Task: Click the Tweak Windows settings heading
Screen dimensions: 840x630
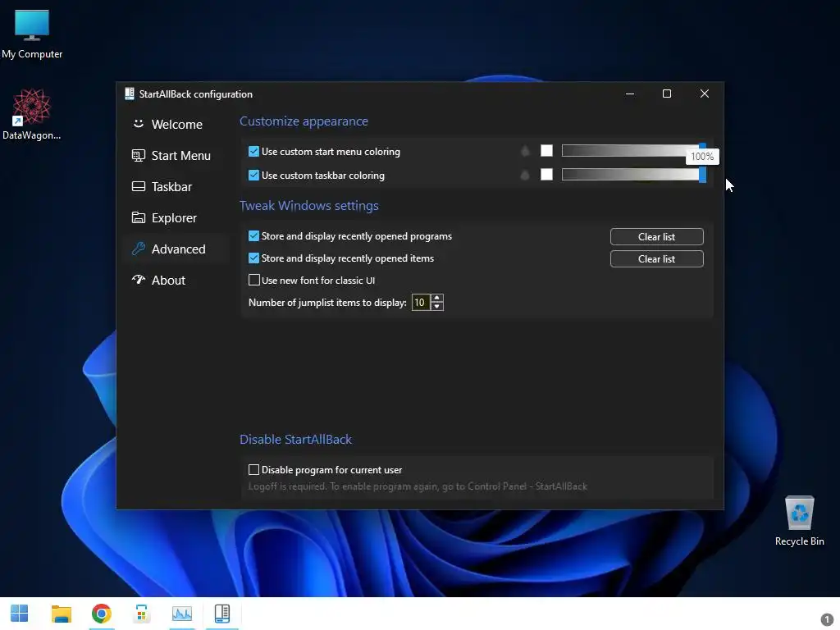Action: [309, 206]
